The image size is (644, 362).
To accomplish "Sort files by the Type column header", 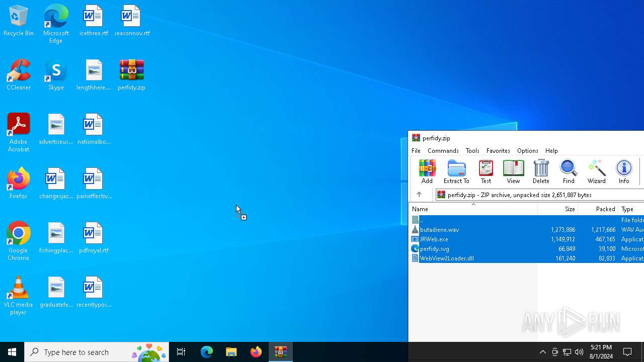I will point(631,209).
